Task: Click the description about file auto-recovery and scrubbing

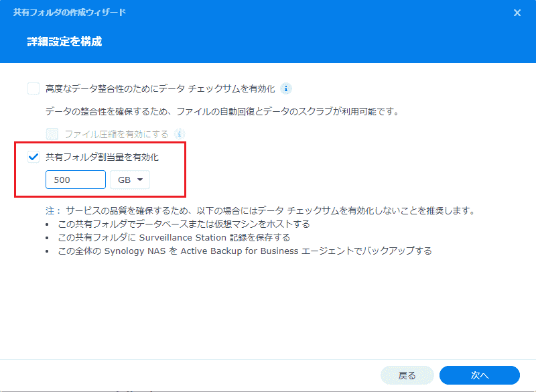Action: [x=222, y=111]
